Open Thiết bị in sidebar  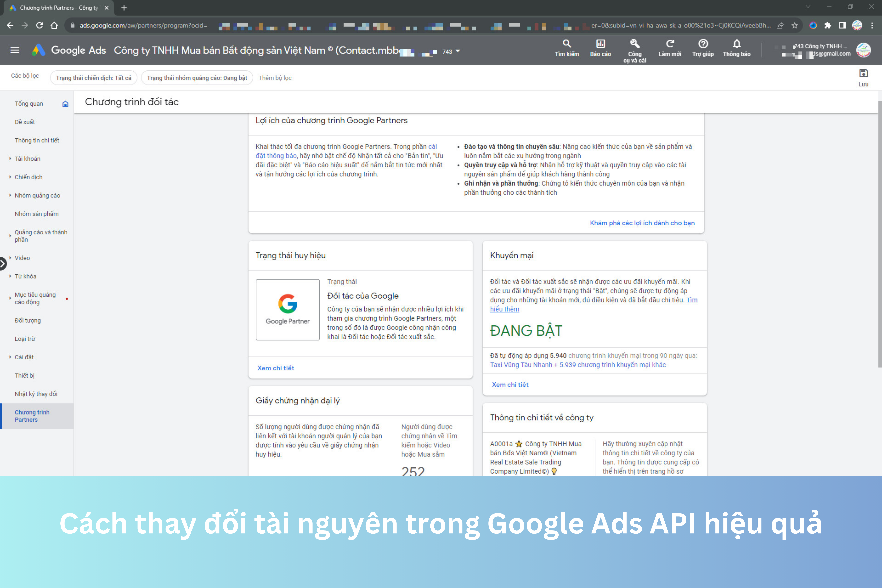point(24,376)
